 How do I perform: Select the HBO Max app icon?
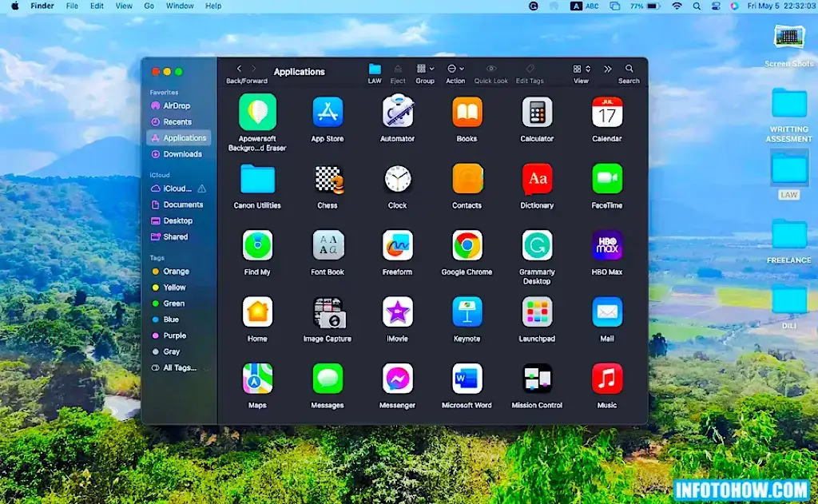point(607,245)
